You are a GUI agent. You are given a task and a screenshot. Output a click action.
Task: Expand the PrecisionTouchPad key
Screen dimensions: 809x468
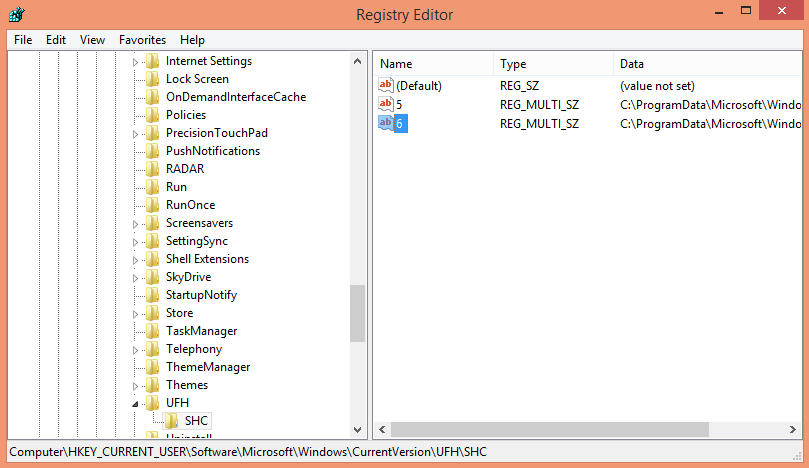[137, 134]
